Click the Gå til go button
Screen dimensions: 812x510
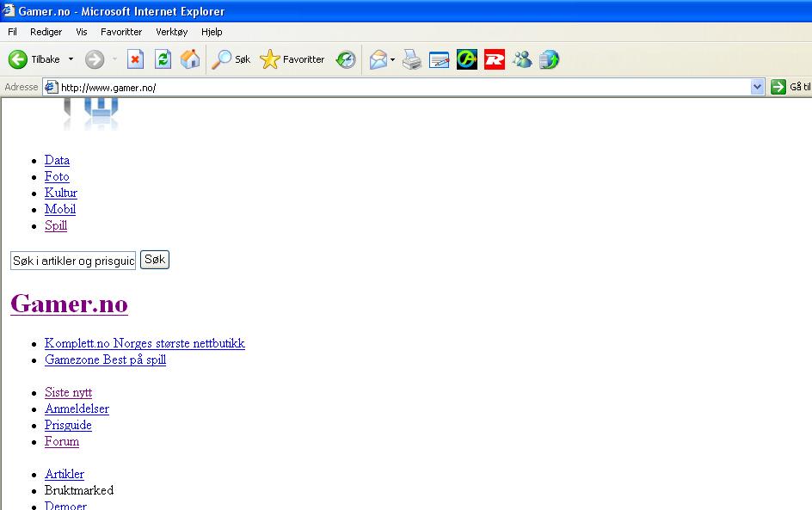tap(790, 87)
